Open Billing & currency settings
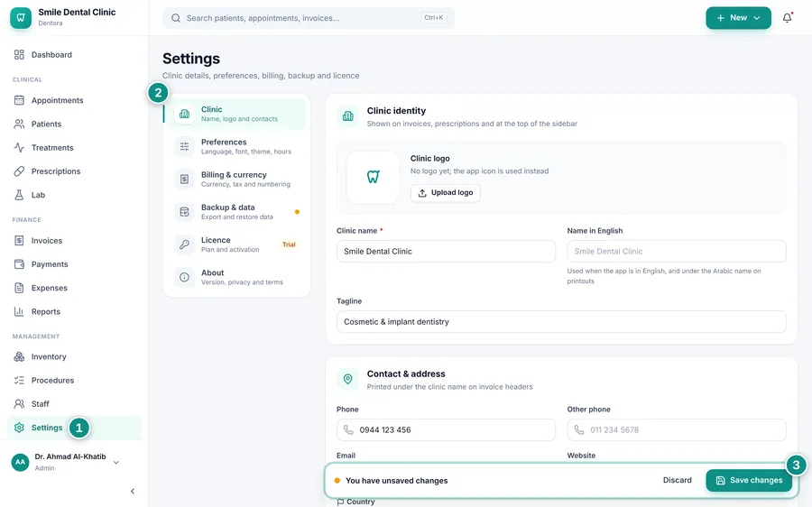 [x=236, y=180]
